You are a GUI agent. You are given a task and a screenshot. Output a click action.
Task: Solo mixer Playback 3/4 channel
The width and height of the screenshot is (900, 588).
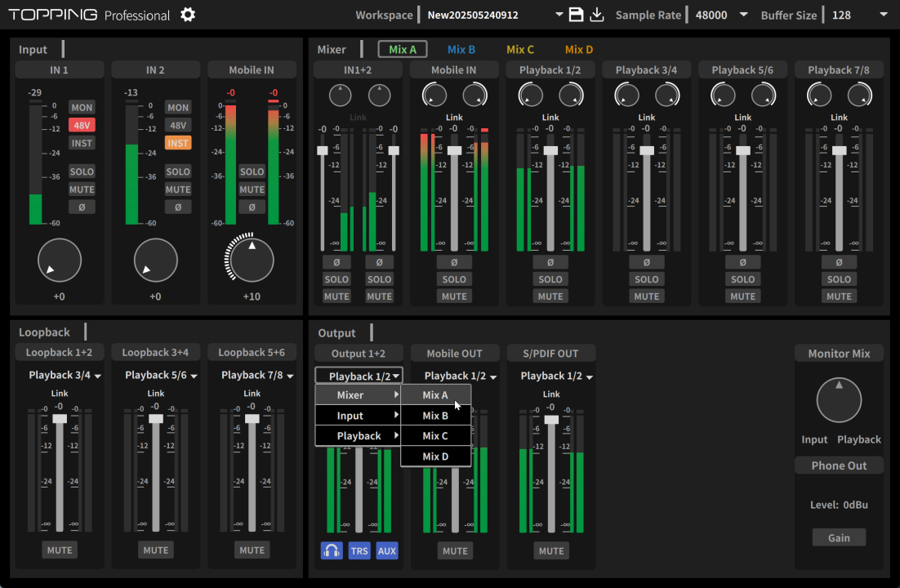(647, 279)
